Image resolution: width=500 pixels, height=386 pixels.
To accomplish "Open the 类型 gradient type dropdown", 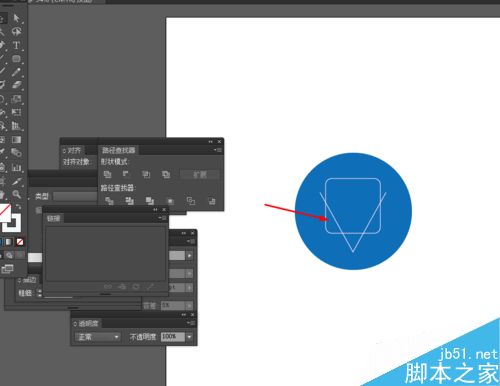I will tap(75, 196).
